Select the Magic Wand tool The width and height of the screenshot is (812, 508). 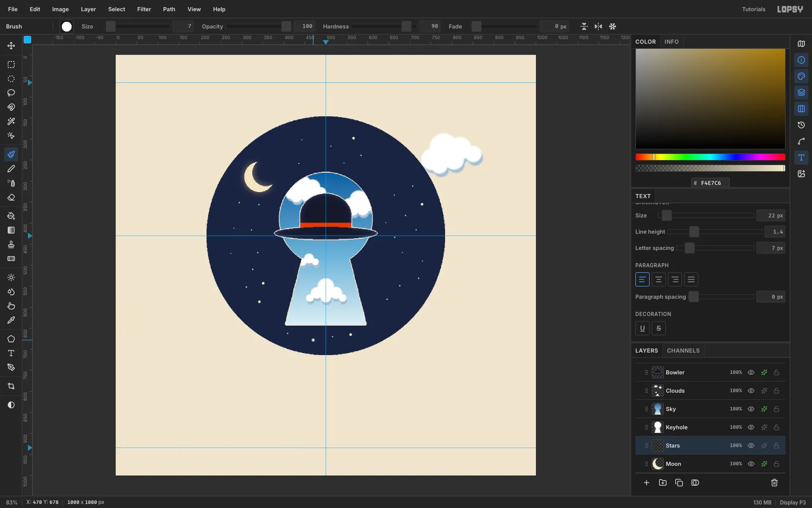[x=11, y=121]
